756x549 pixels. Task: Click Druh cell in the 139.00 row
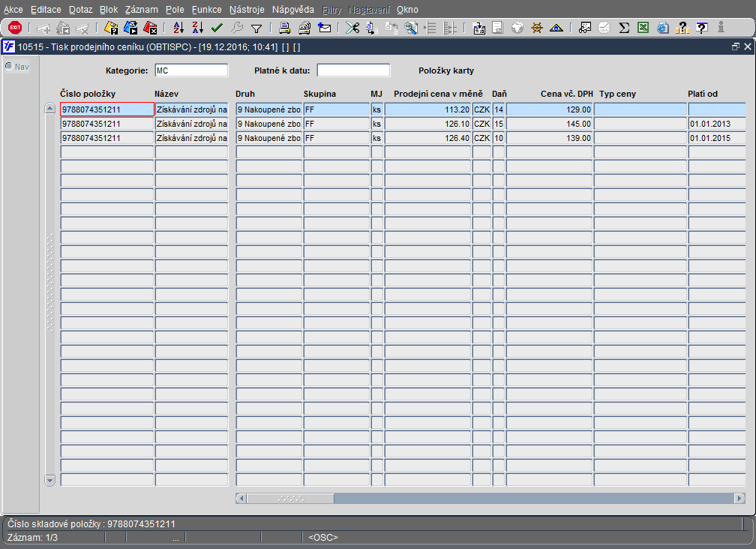[269, 138]
